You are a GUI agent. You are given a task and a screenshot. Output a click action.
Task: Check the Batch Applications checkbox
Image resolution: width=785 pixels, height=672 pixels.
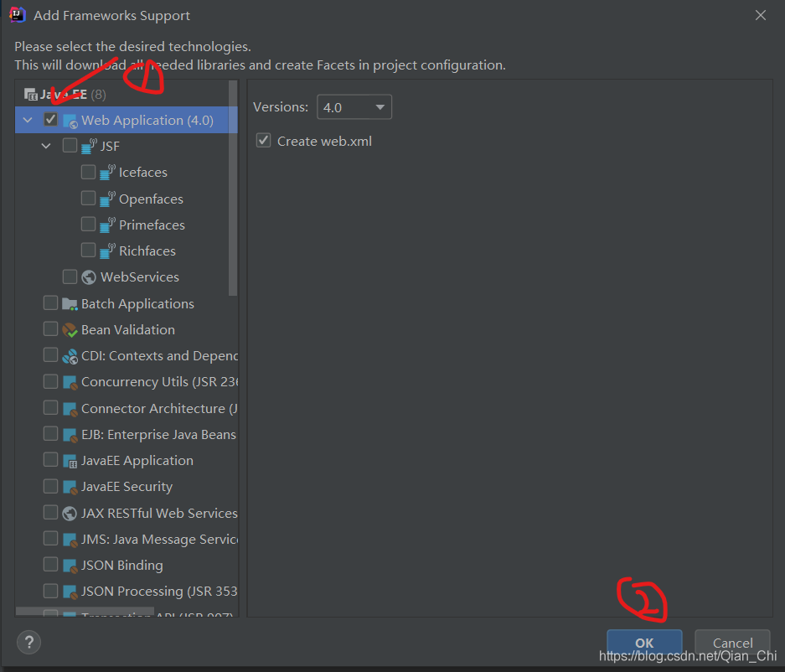coord(50,302)
